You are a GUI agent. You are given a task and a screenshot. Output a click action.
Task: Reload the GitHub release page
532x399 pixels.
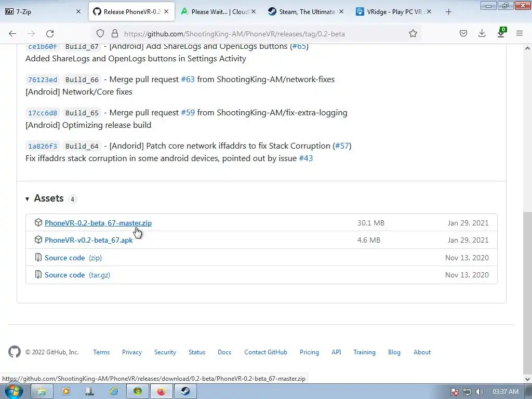[50, 34]
